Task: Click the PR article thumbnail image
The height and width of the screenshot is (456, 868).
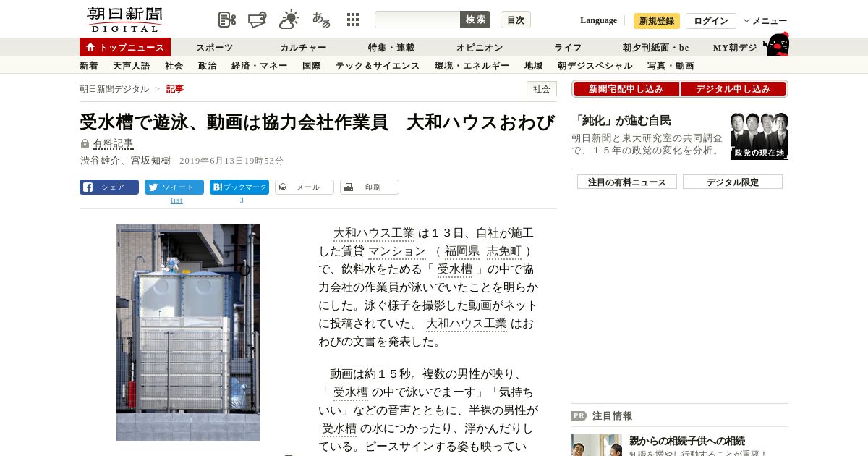Action: tap(597, 445)
